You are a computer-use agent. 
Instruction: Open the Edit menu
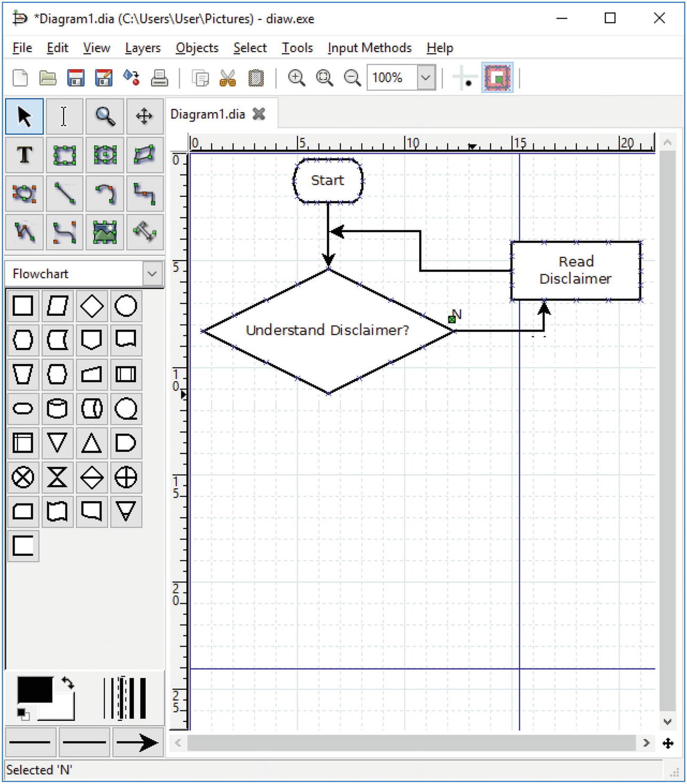pyautogui.click(x=57, y=48)
